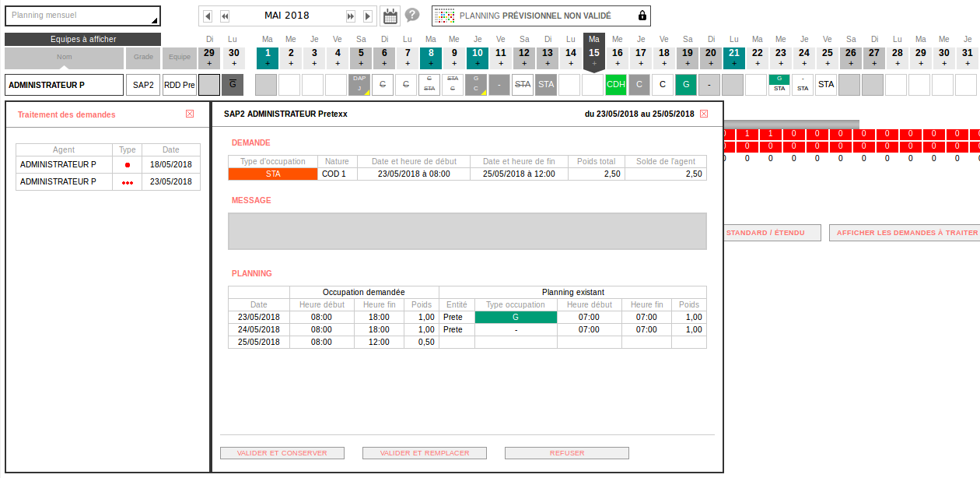Click the COD 1 nature cell
The image size is (980, 478).
click(338, 174)
